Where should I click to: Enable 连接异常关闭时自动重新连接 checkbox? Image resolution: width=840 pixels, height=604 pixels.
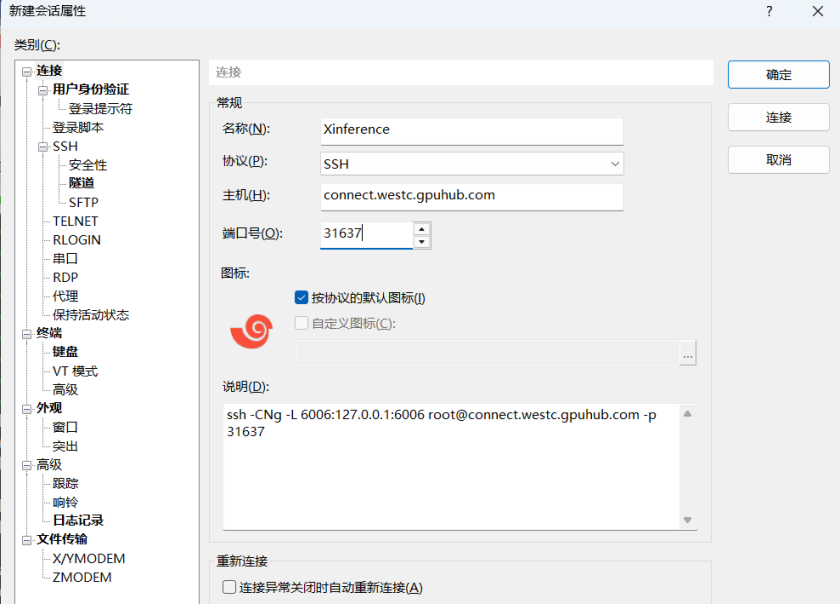(229, 587)
